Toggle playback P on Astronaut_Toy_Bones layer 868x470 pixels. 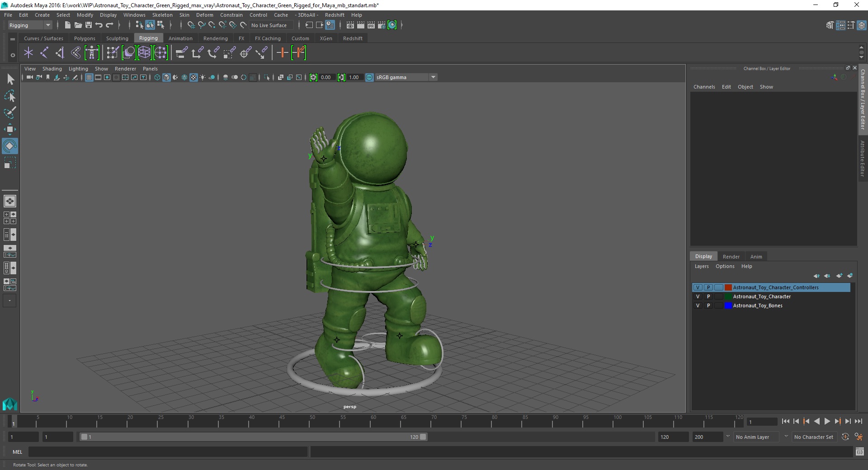[x=708, y=305]
